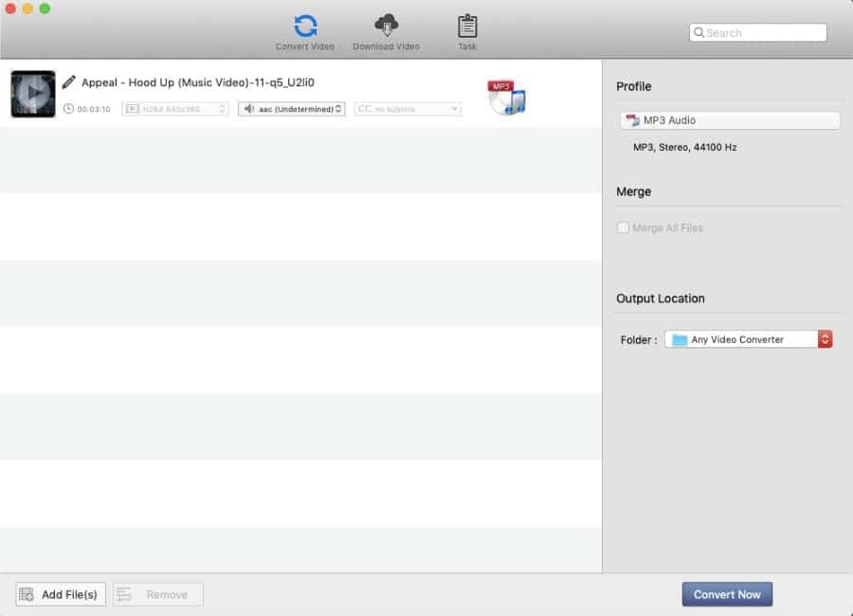Viewport: 853px width, 616px height.
Task: Click the MP3, Stereo, 44100 Hz text
Action: (x=684, y=147)
